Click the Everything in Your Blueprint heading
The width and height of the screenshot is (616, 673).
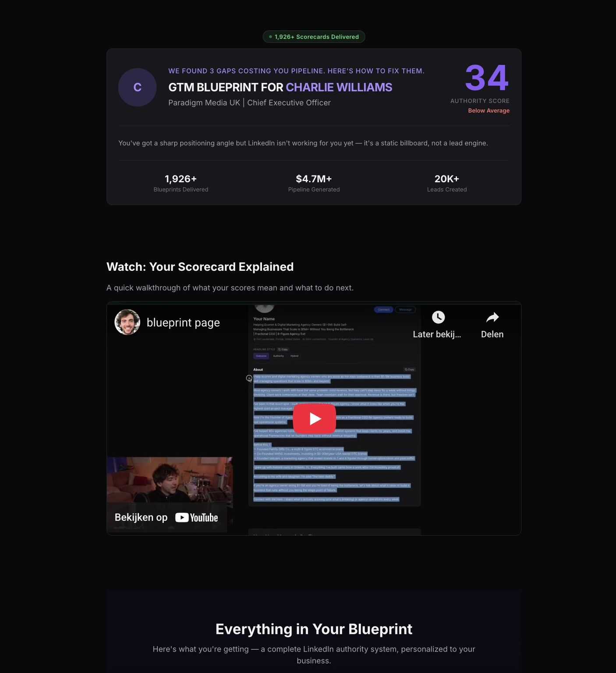(x=314, y=629)
